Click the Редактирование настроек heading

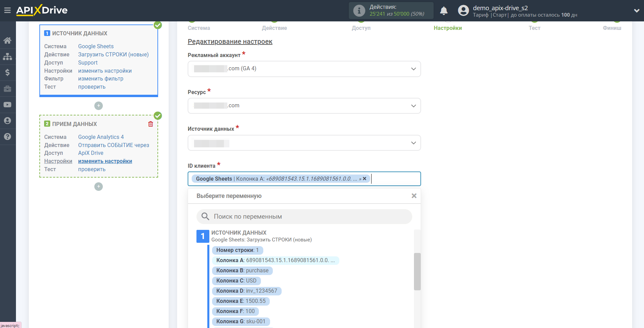(x=230, y=41)
